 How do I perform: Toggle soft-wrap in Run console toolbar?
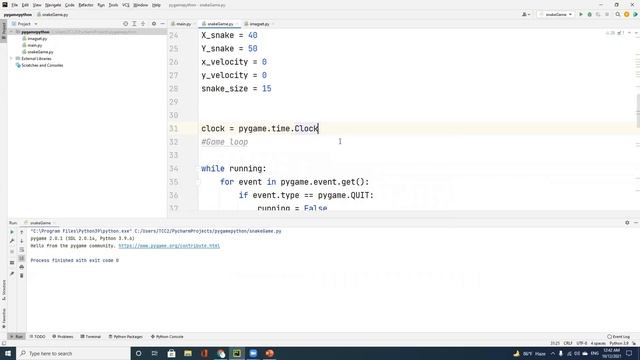click(22, 249)
